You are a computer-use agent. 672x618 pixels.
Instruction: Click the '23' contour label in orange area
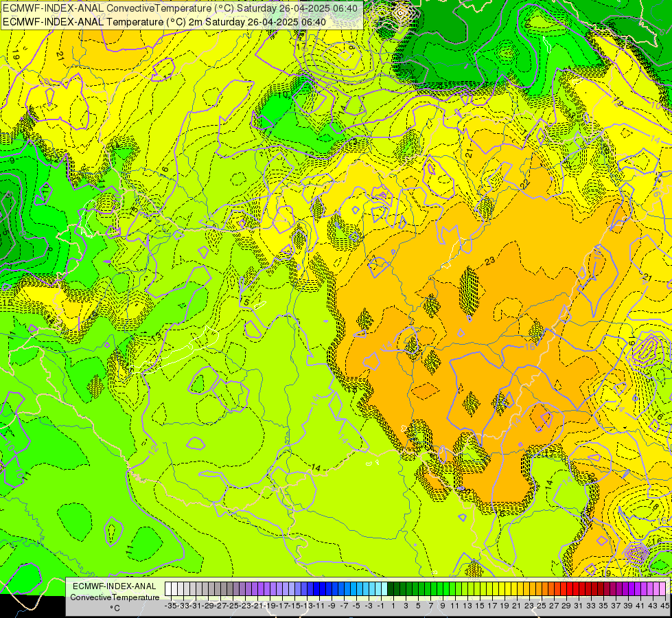pos(489,261)
